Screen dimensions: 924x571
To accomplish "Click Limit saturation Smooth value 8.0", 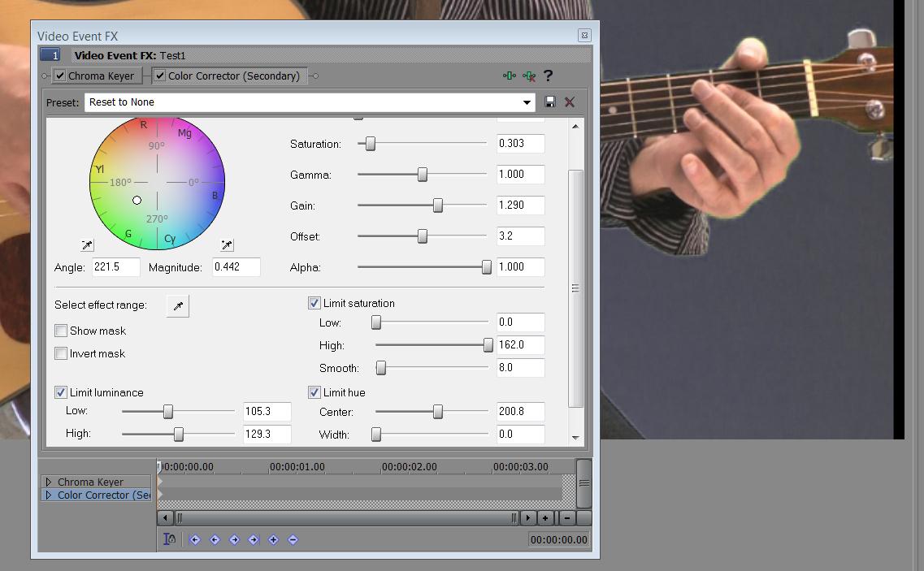I will (520, 368).
